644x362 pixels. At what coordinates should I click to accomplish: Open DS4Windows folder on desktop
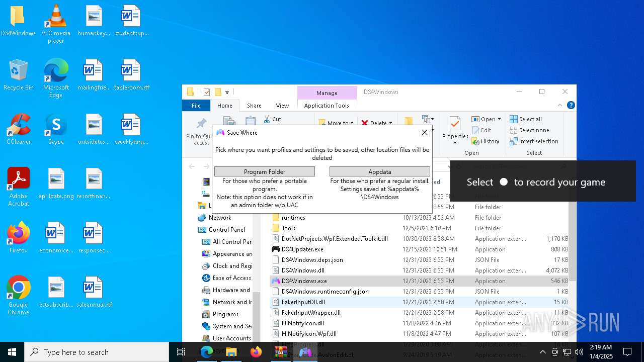click(18, 21)
